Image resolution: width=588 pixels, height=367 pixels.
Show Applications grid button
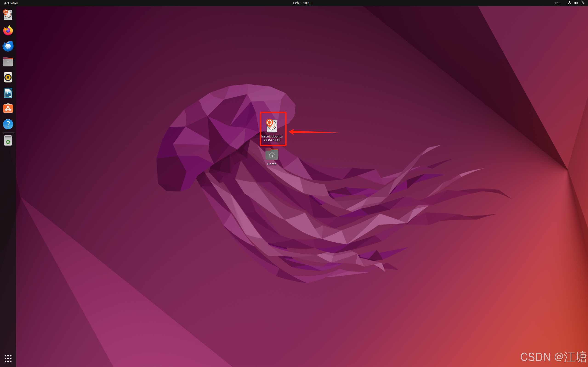point(8,358)
